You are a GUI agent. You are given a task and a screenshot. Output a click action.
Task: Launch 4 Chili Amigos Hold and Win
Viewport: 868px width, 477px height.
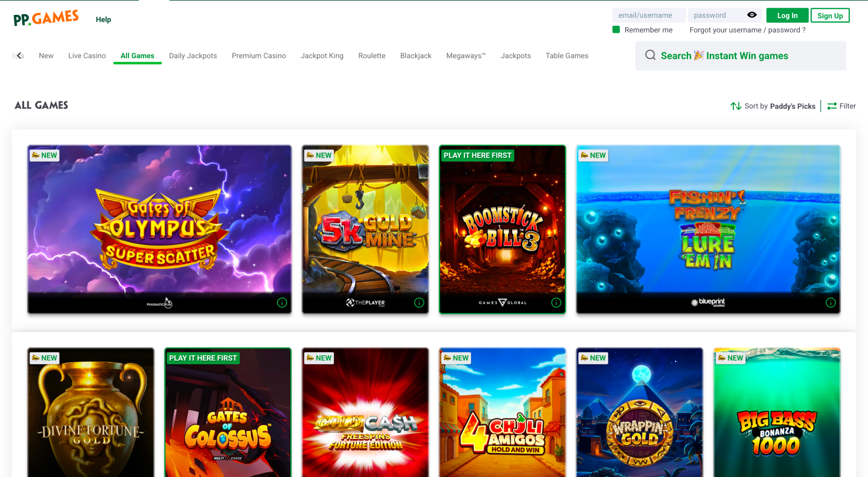pos(503,412)
